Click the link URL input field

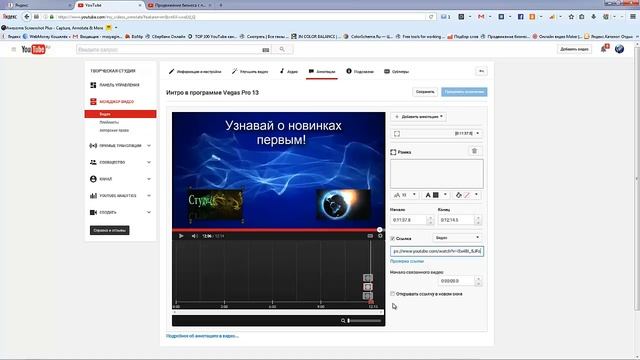pyautogui.click(x=437, y=251)
